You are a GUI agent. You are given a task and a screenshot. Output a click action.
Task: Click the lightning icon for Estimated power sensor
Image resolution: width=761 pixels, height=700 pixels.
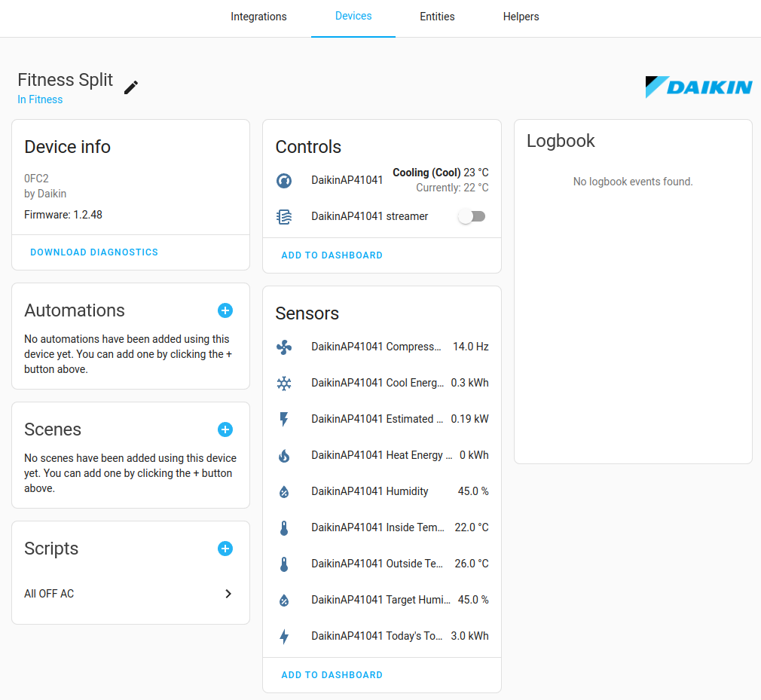point(284,420)
